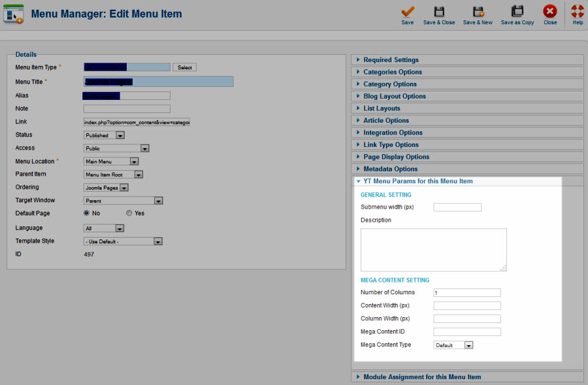Hit the red Close icon

(550, 12)
